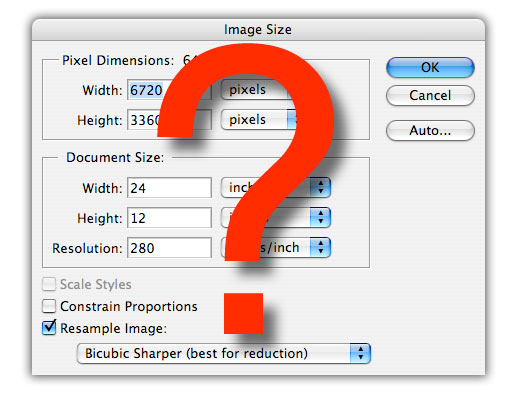The width and height of the screenshot is (520, 395).
Task: Cancel the Image Size dialog
Action: click(x=430, y=95)
